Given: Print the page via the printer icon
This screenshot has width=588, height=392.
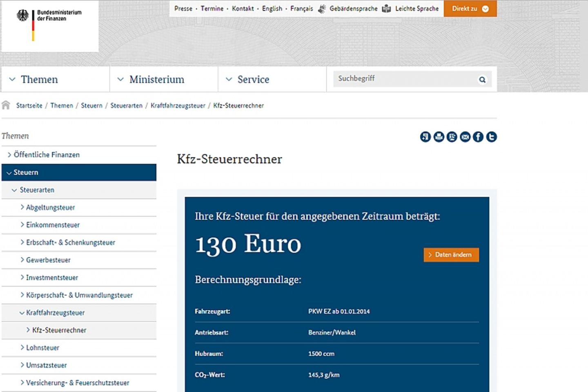Looking at the screenshot, I should [x=439, y=137].
